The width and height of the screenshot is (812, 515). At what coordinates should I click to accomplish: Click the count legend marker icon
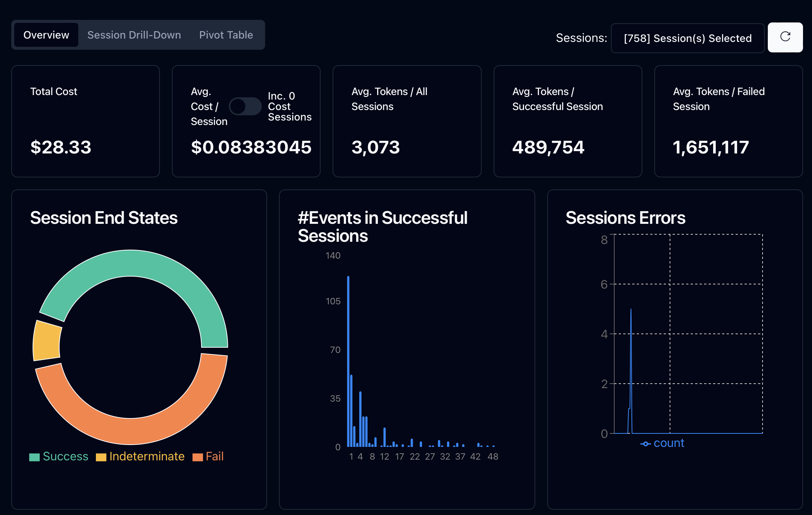click(x=645, y=444)
